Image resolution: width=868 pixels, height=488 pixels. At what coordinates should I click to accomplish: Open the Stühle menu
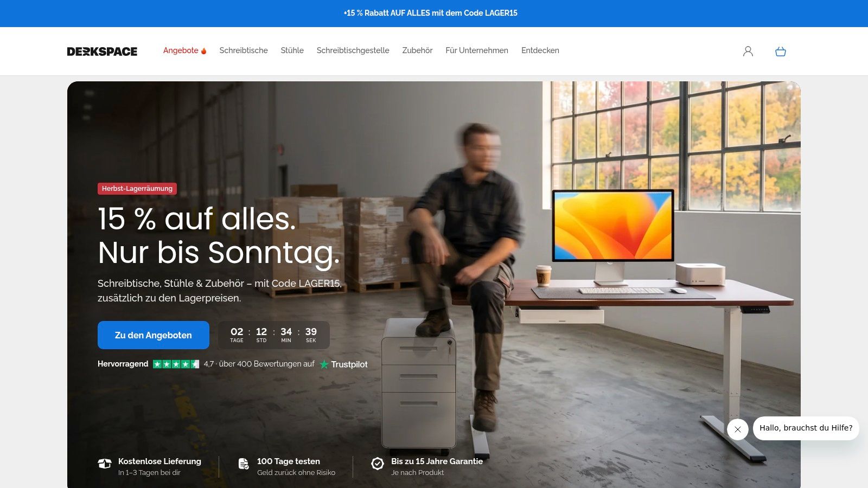coord(292,50)
